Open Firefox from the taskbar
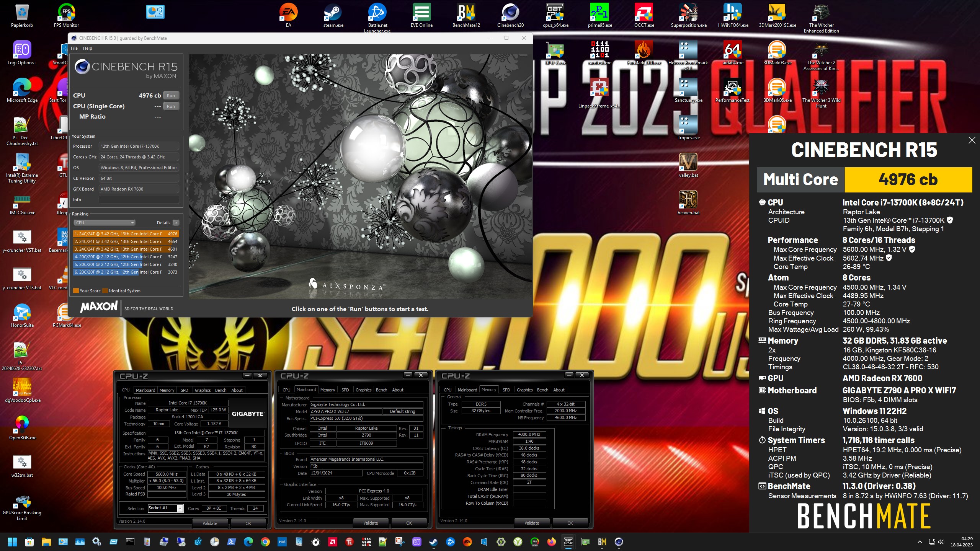Screen dimensions: 980x551 click(x=551, y=542)
